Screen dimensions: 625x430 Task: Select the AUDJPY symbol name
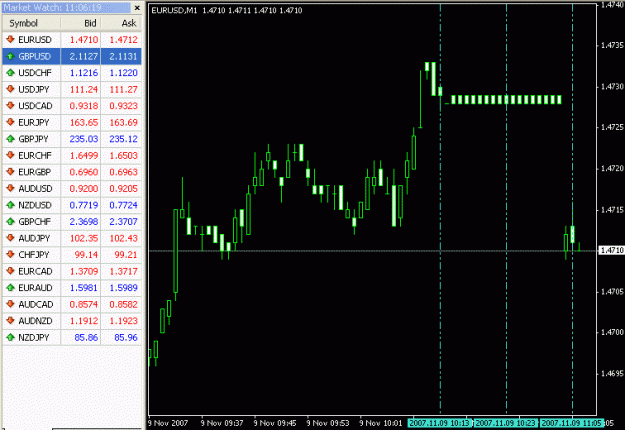pyautogui.click(x=34, y=238)
